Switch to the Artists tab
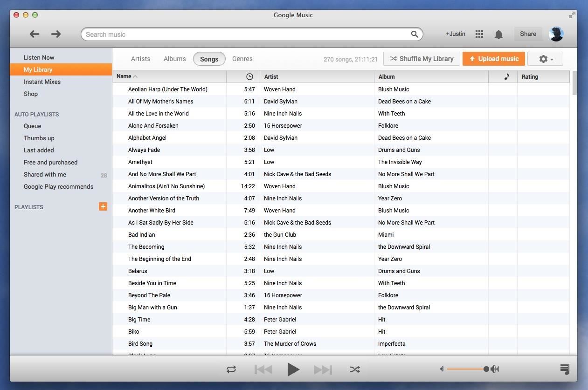 [x=140, y=59]
